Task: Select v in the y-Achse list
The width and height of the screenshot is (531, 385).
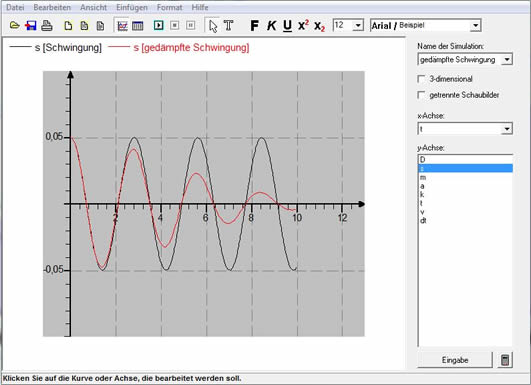Action: pyautogui.click(x=465, y=212)
